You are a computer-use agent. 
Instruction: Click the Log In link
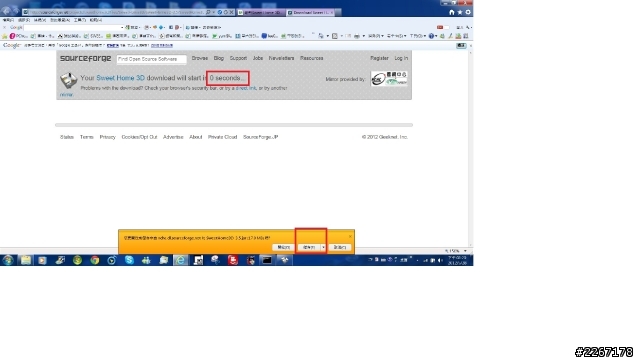click(401, 58)
